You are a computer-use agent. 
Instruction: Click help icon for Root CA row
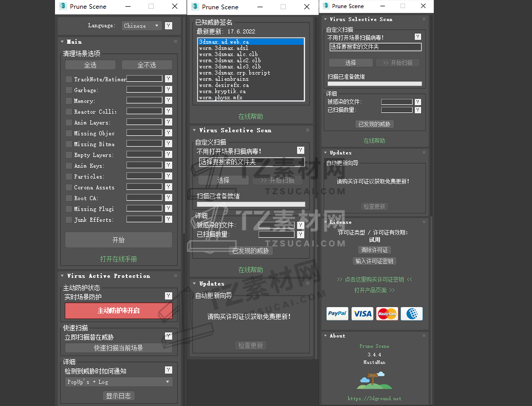[x=168, y=198]
